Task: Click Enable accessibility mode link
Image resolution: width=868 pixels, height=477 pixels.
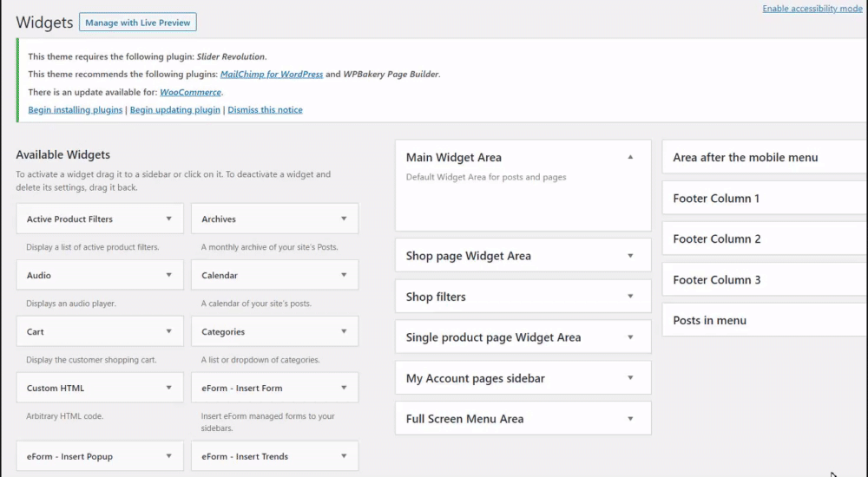Action: click(x=812, y=9)
